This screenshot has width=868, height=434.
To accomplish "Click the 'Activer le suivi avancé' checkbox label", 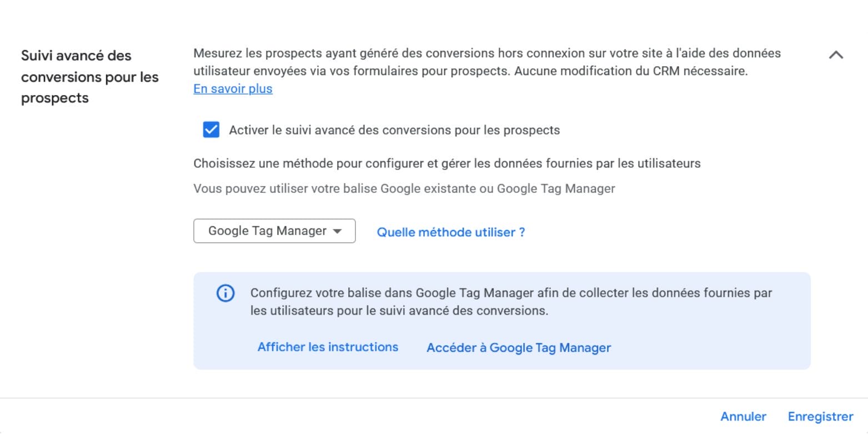I will 394,131.
